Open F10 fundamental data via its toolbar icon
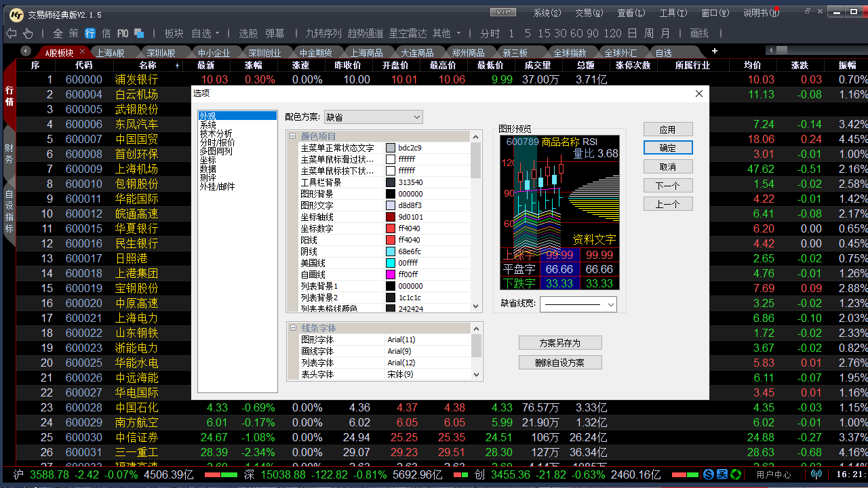 (122, 33)
